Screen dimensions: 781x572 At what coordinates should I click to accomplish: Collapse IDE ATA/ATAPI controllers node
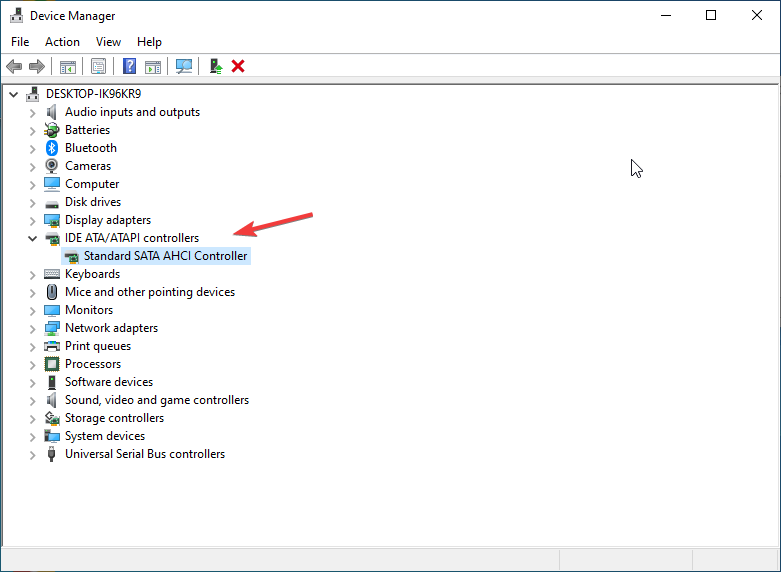(x=32, y=238)
